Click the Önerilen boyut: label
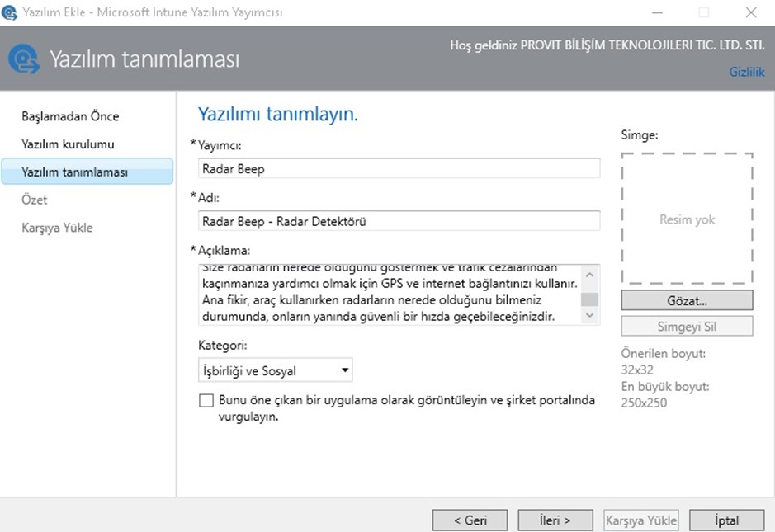 tap(664, 353)
